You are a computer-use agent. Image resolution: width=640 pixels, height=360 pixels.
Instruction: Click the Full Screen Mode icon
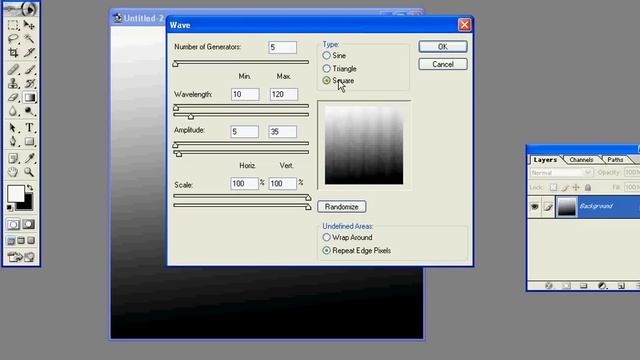click(31, 241)
